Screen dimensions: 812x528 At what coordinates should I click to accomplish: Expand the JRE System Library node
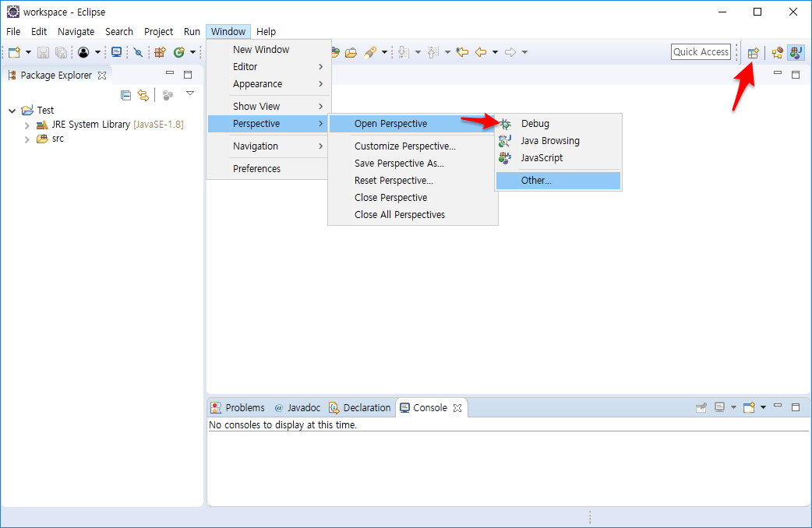click(x=27, y=125)
